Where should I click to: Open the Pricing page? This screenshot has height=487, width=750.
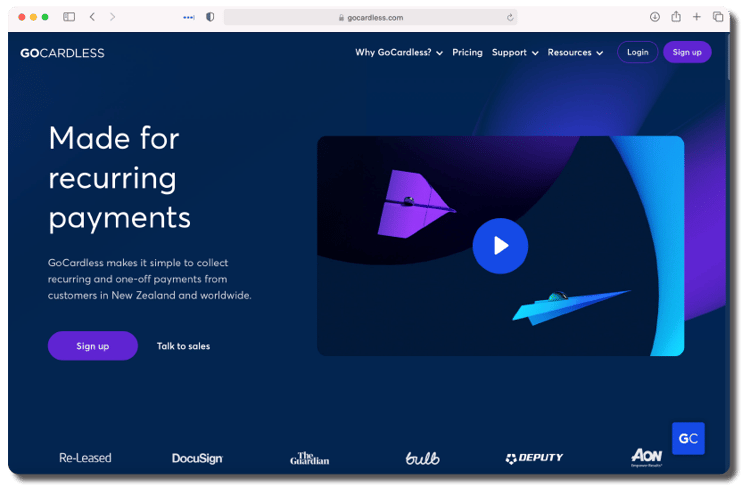(x=467, y=53)
